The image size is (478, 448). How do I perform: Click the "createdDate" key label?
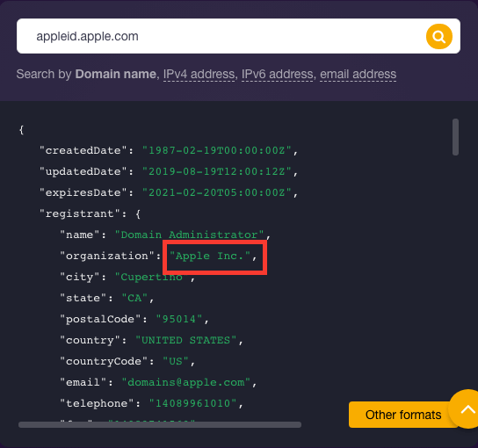point(83,150)
